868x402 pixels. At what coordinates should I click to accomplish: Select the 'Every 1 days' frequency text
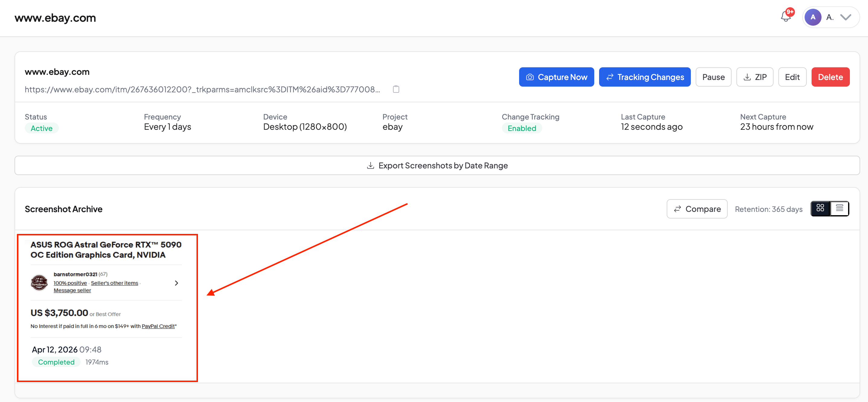(x=168, y=127)
